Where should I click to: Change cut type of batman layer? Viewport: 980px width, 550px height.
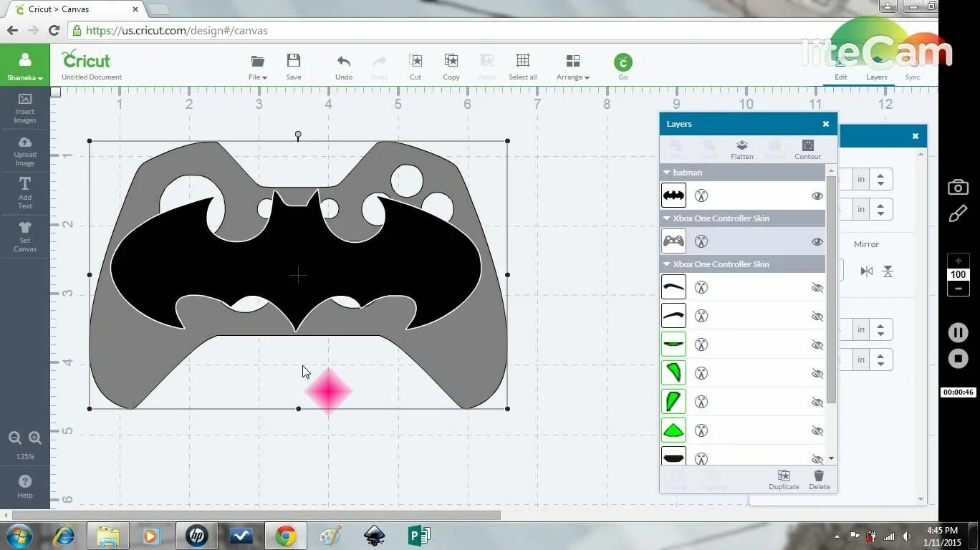tap(701, 196)
